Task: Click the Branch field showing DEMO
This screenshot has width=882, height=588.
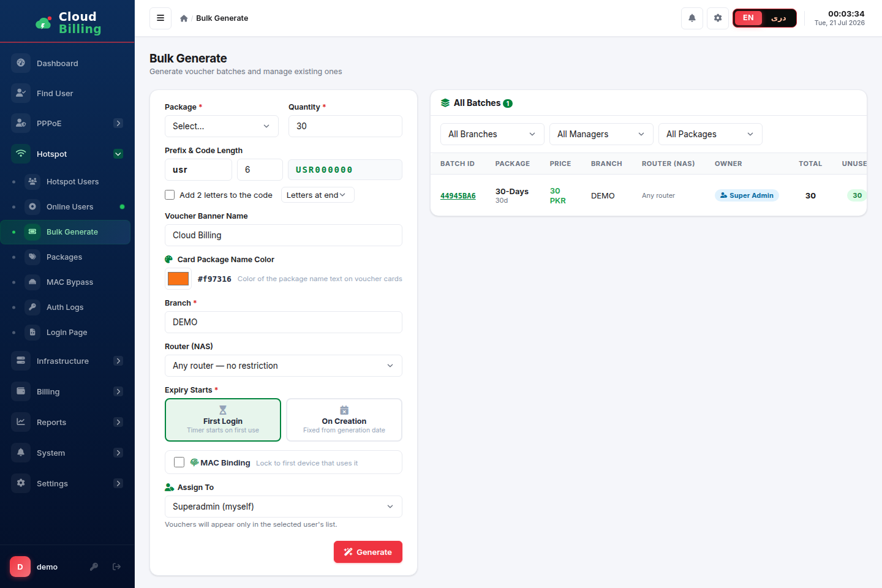Action: pyautogui.click(x=284, y=322)
